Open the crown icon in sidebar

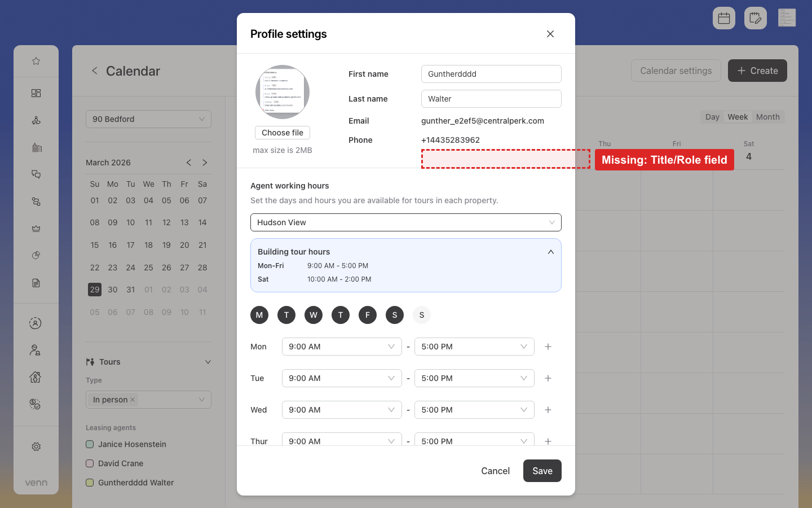[36, 229]
